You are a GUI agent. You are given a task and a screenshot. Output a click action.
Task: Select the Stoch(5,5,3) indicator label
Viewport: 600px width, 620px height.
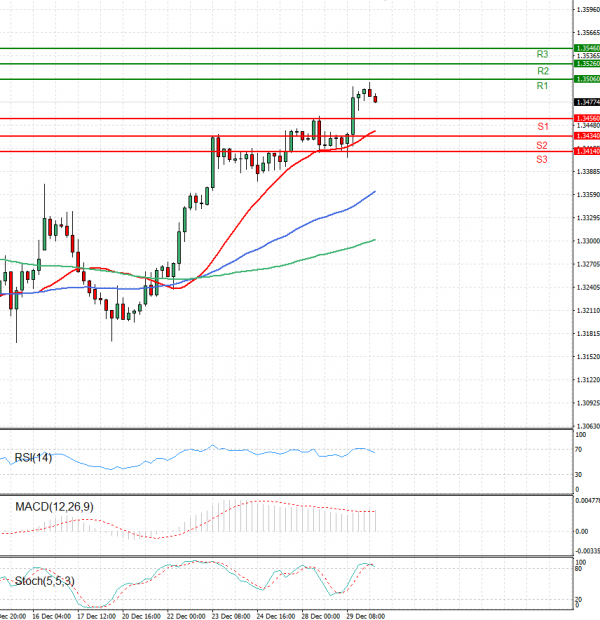tap(44, 580)
